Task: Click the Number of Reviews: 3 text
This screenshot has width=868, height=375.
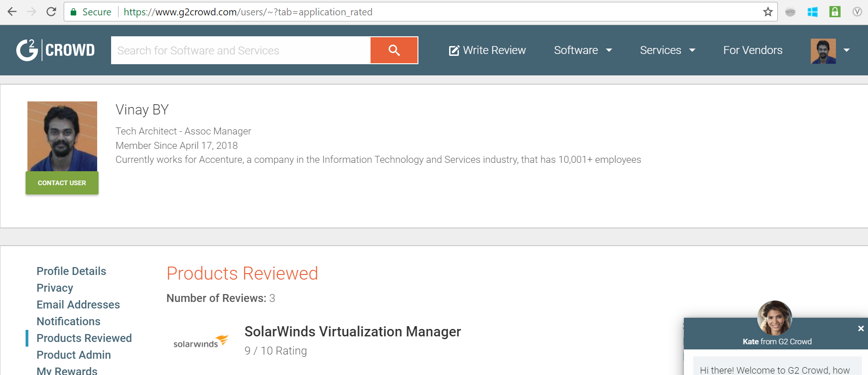Action: (221, 298)
